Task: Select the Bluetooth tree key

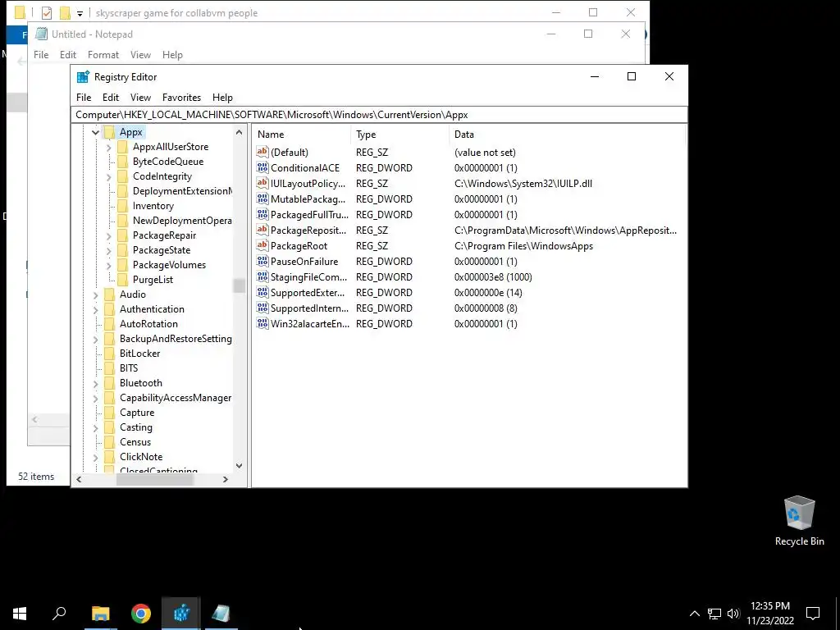Action: [141, 383]
